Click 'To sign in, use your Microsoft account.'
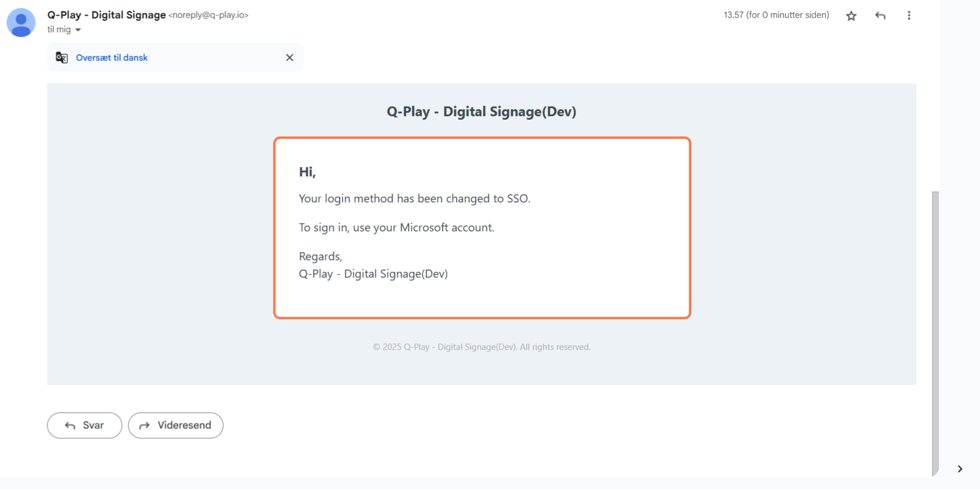The image size is (980, 489). [396, 227]
